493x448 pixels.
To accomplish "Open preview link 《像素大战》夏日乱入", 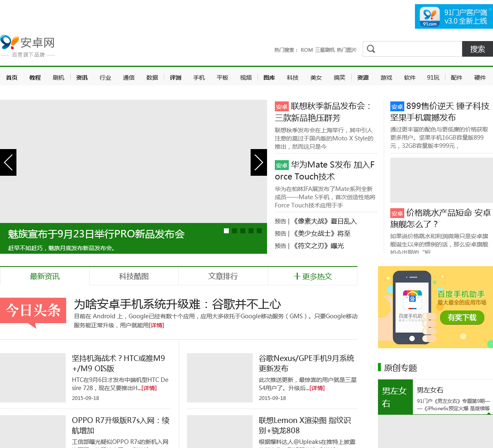I will 324,221.
